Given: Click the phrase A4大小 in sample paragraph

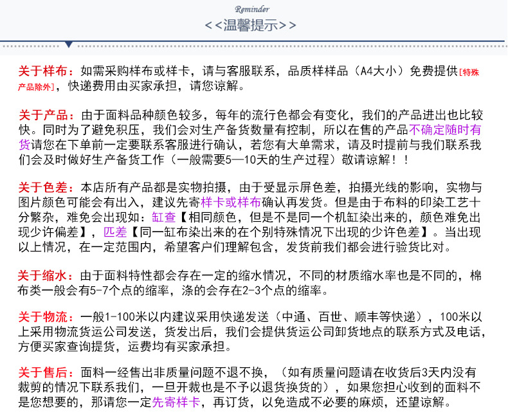Looking at the screenshot, I should click(x=379, y=71).
